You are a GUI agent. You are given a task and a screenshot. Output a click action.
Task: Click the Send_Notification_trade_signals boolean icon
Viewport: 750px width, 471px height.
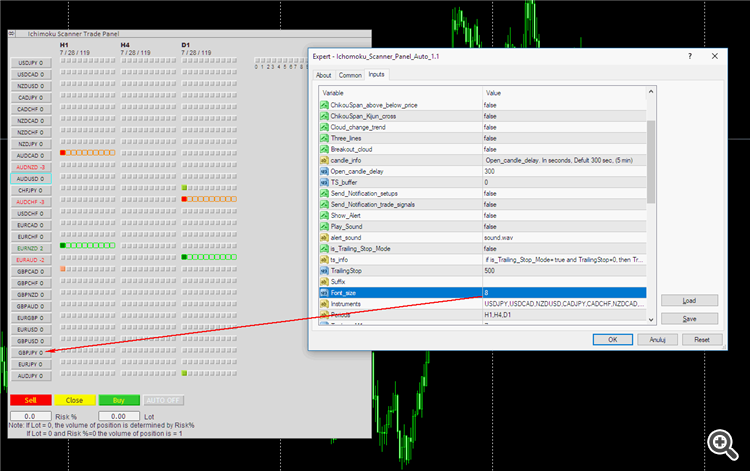click(324, 204)
